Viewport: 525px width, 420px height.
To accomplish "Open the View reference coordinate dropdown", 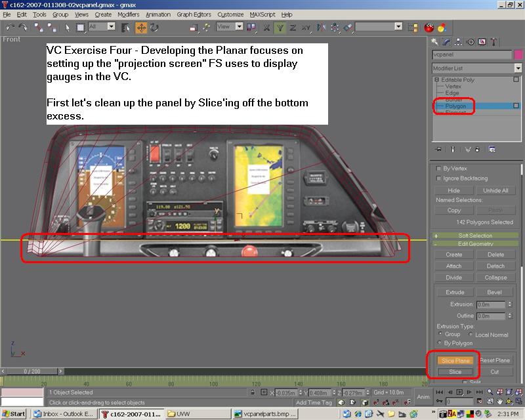I will click(239, 26).
